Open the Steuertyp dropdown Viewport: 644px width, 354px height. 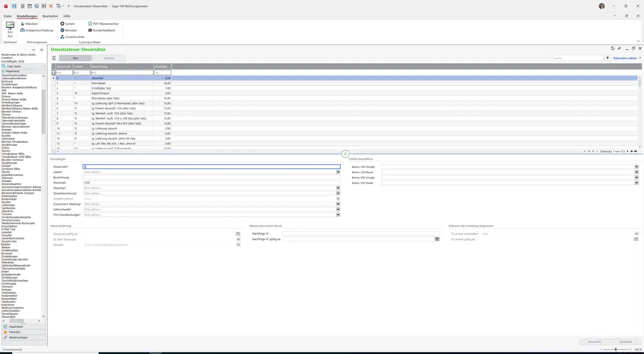click(x=338, y=188)
